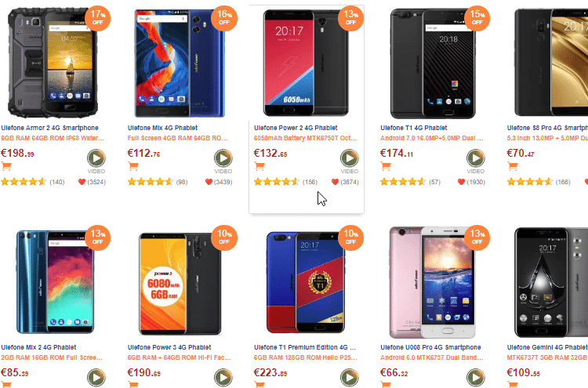Open the Ulefone Power 3 4G Phablet link
The image size is (588, 388).
[x=169, y=347]
